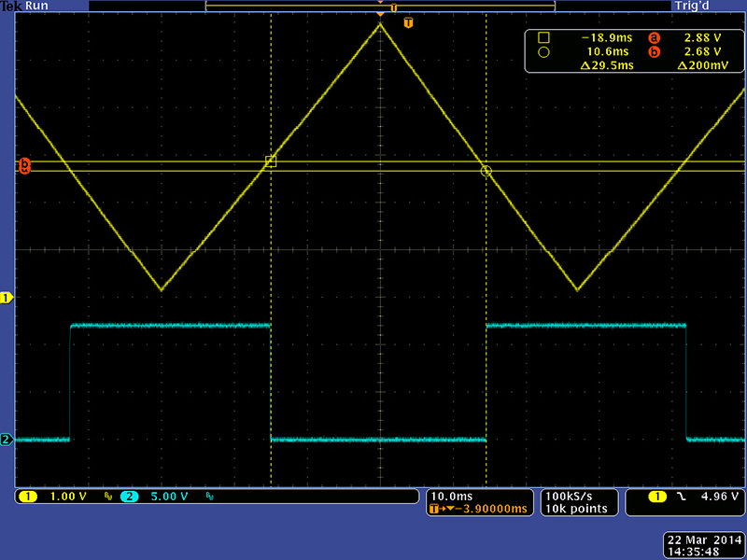Click the Δ200mV delta voltage readout
747x560 pixels.
tap(703, 65)
